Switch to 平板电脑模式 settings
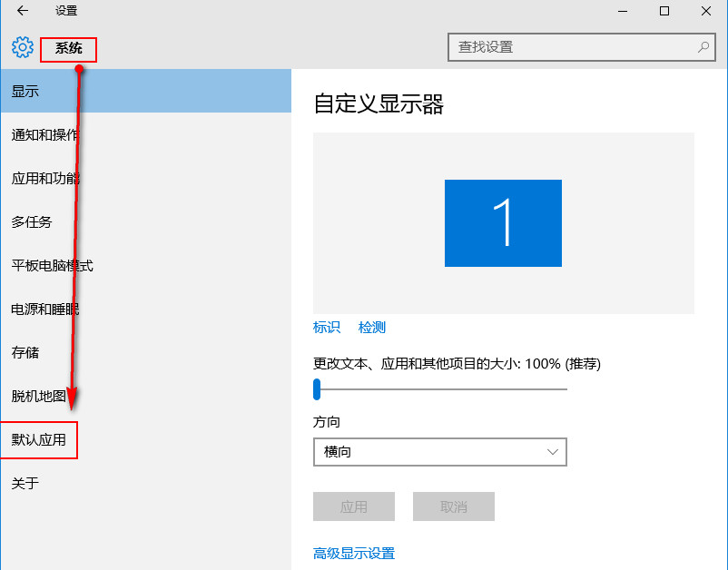 [x=54, y=265]
